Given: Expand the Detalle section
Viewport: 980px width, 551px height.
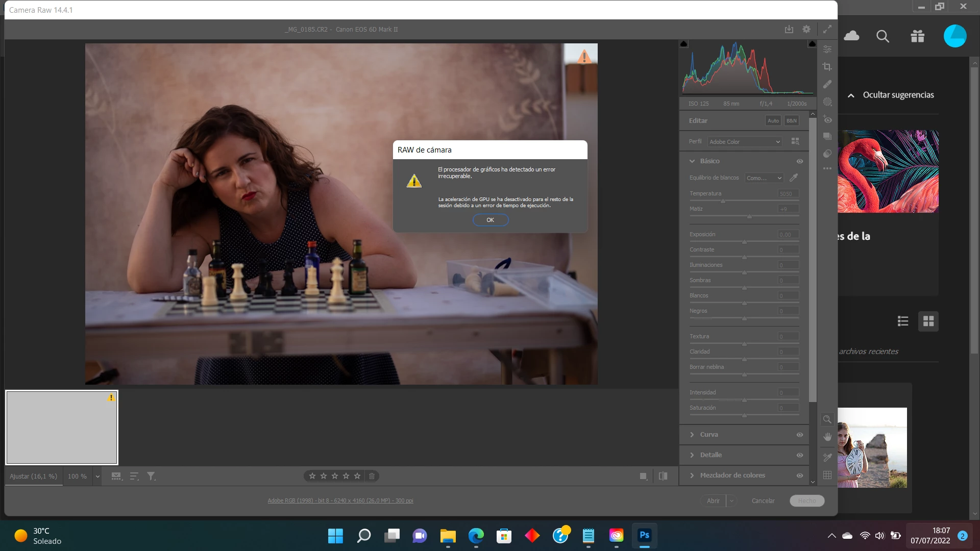Looking at the screenshot, I should click(x=710, y=455).
